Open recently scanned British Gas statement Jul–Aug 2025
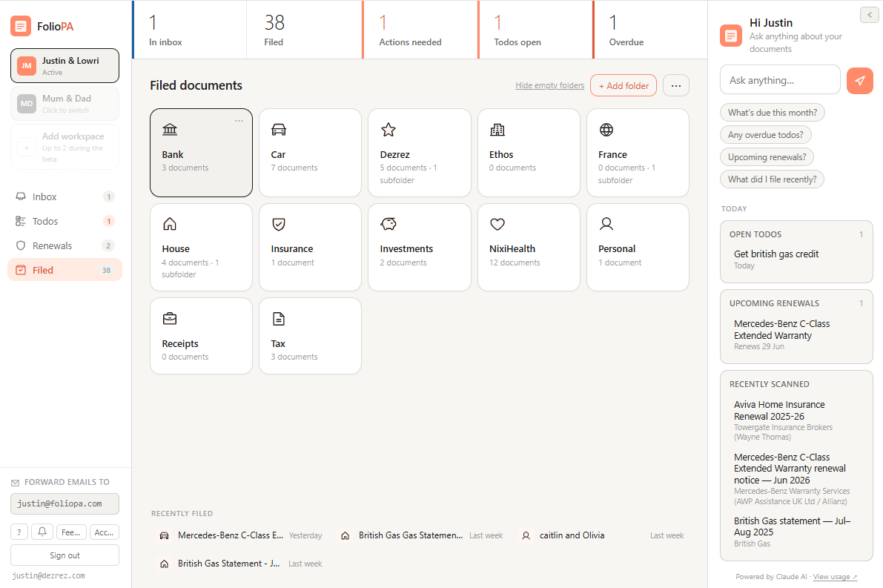The height and width of the screenshot is (588, 883). (x=796, y=532)
